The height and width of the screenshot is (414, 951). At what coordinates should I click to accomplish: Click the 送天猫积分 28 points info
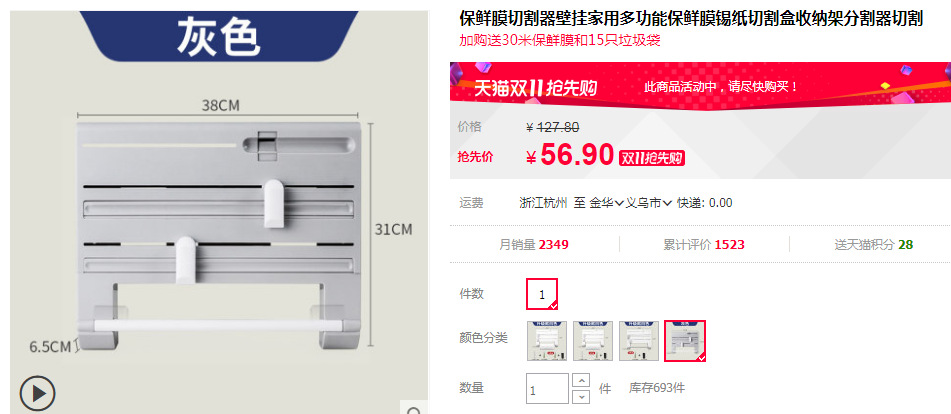click(x=873, y=245)
